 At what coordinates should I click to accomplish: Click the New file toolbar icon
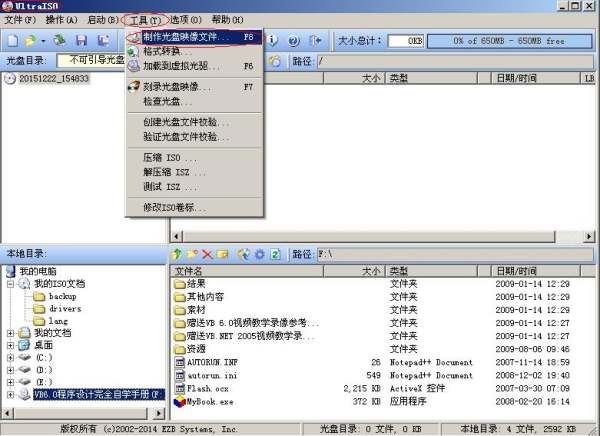tap(13, 41)
